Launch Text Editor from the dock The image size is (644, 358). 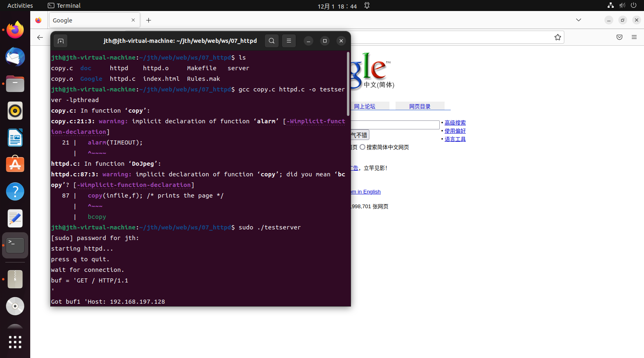click(15, 218)
